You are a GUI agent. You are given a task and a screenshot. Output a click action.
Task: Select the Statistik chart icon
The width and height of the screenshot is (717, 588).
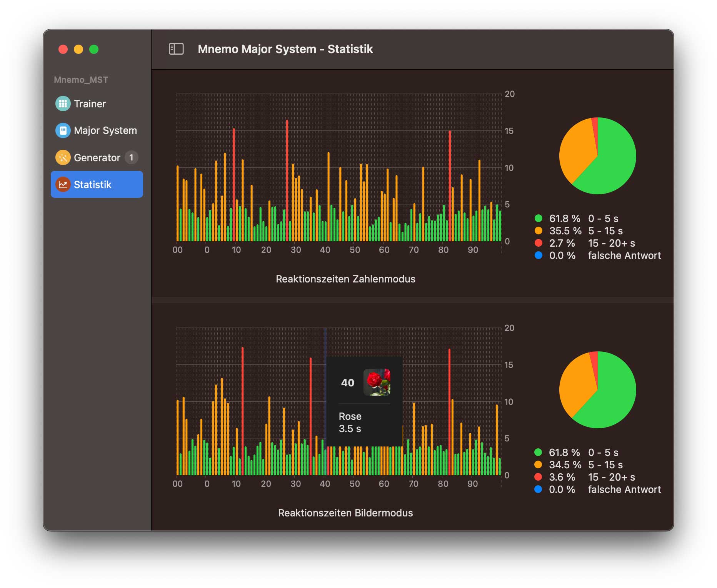tap(63, 184)
